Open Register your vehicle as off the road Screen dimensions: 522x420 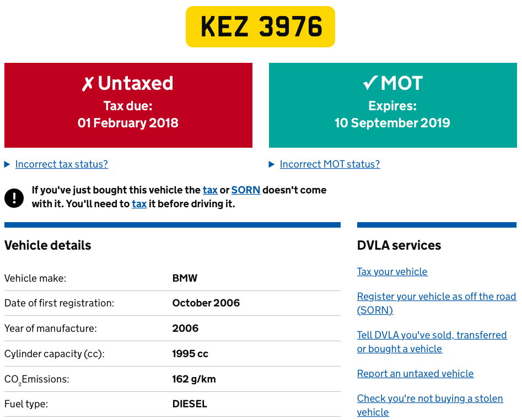pos(436,297)
